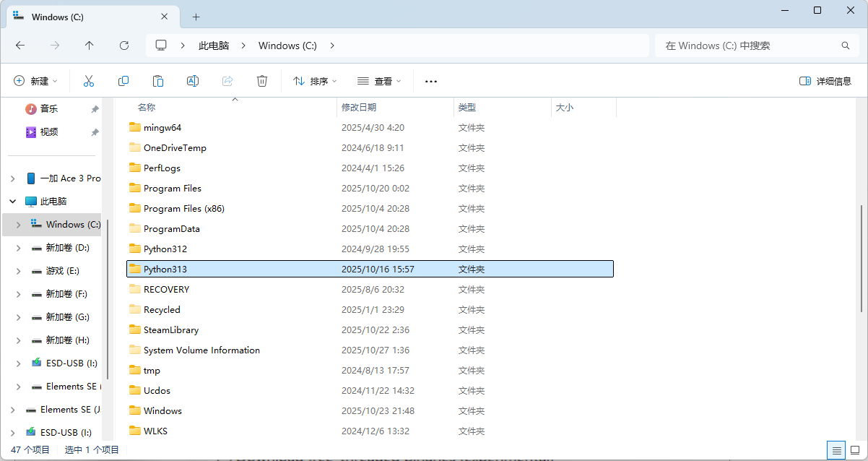The height and width of the screenshot is (461, 868).
Task: Open the 排序 sort dropdown
Action: tap(315, 81)
